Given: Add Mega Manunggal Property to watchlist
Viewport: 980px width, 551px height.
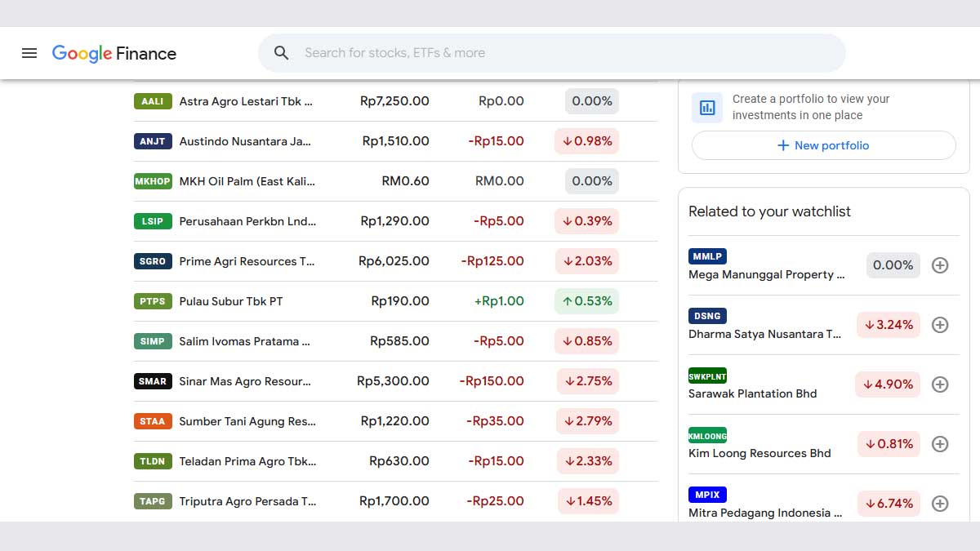Looking at the screenshot, I should coord(940,265).
